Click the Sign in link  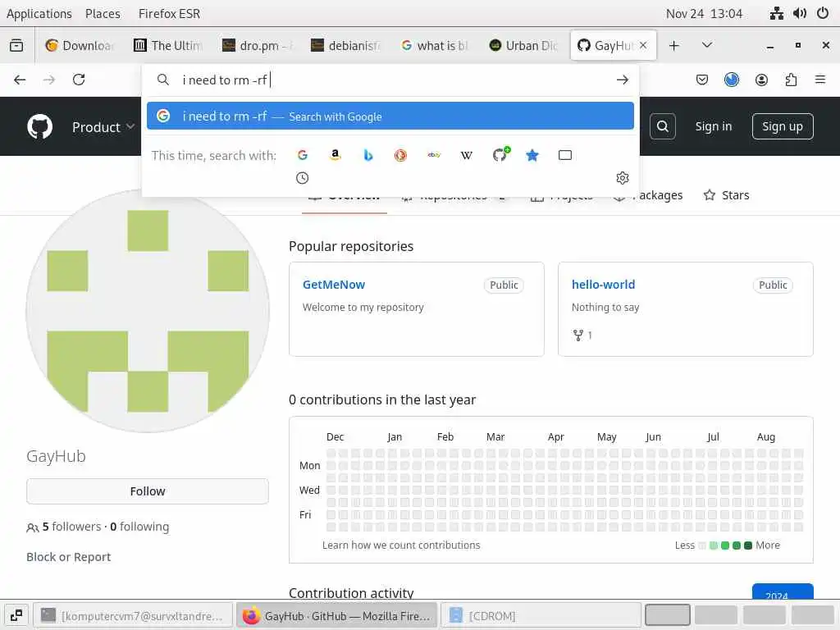(713, 126)
